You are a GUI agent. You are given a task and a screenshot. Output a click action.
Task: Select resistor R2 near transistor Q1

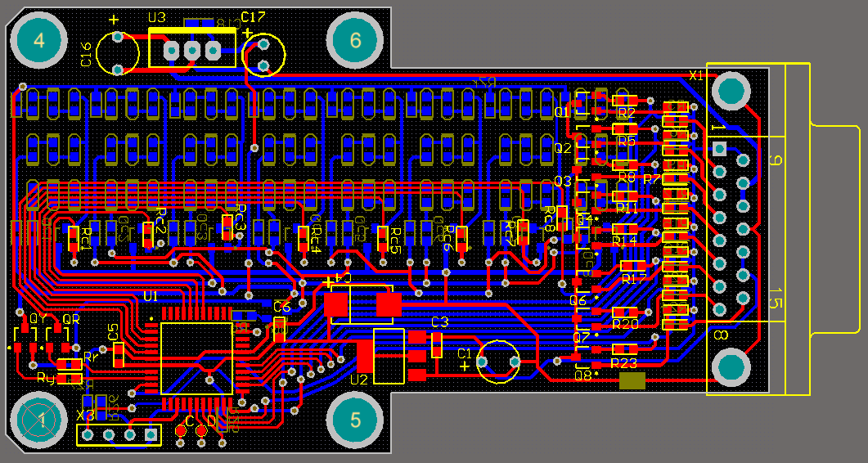(x=624, y=101)
